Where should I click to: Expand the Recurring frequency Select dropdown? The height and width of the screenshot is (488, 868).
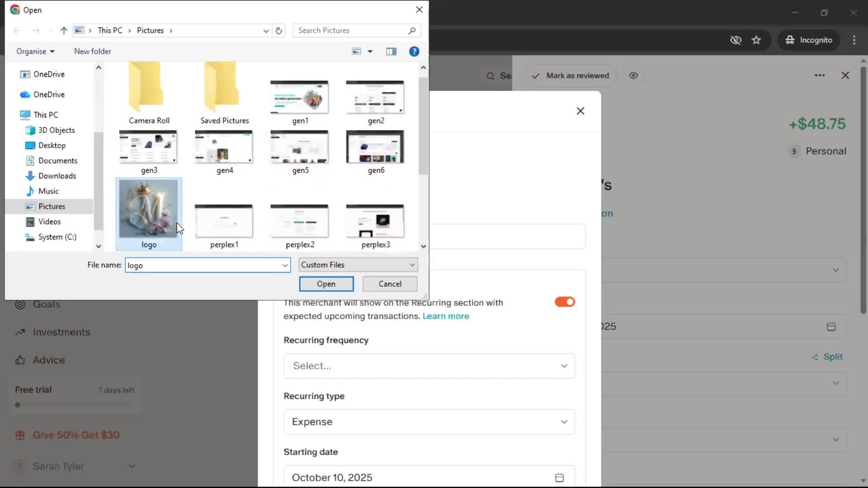pyautogui.click(x=429, y=366)
